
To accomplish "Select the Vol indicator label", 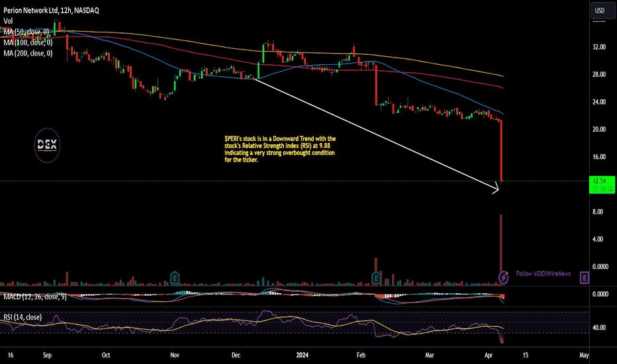I will [x=8, y=21].
